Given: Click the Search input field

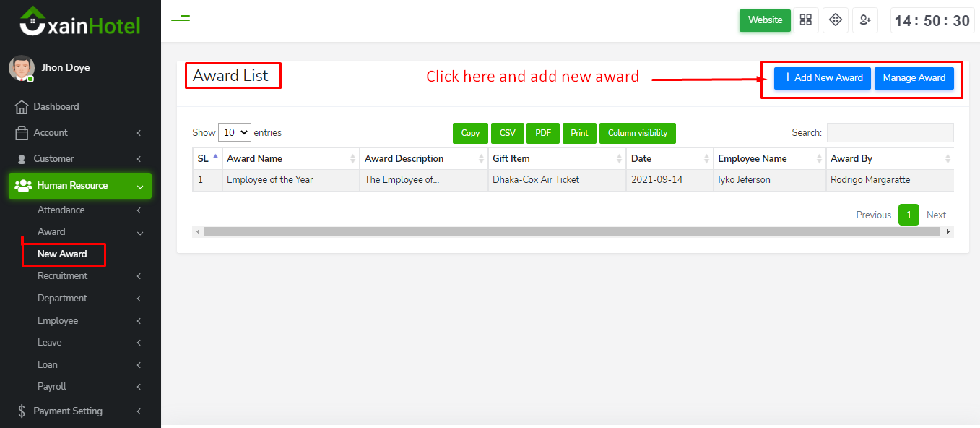Looking at the screenshot, I should (x=890, y=133).
